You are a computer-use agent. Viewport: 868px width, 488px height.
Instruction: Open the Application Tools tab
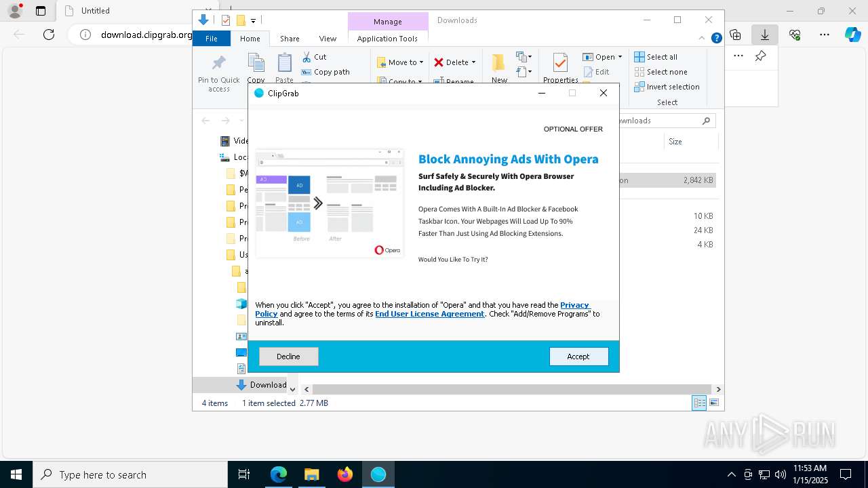tap(387, 39)
